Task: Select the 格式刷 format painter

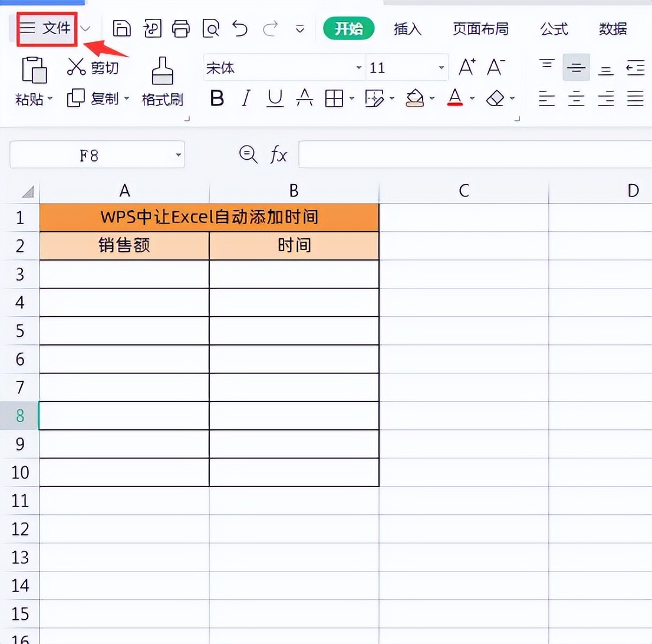Action: point(163,81)
